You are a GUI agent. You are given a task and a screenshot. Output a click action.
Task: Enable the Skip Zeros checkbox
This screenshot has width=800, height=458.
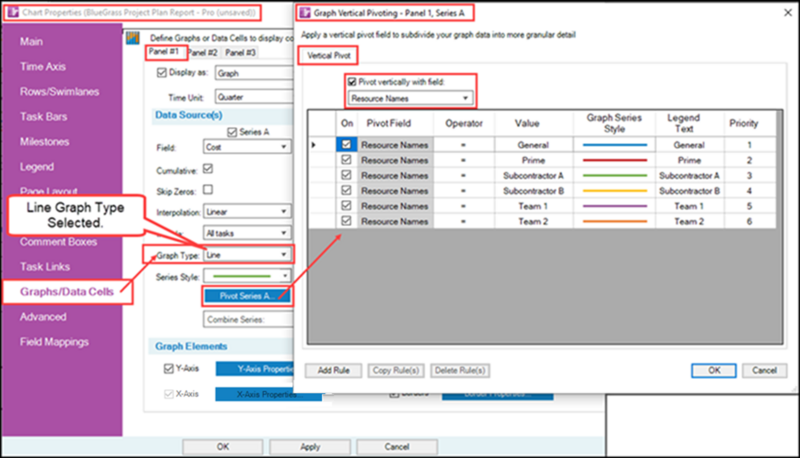point(208,190)
